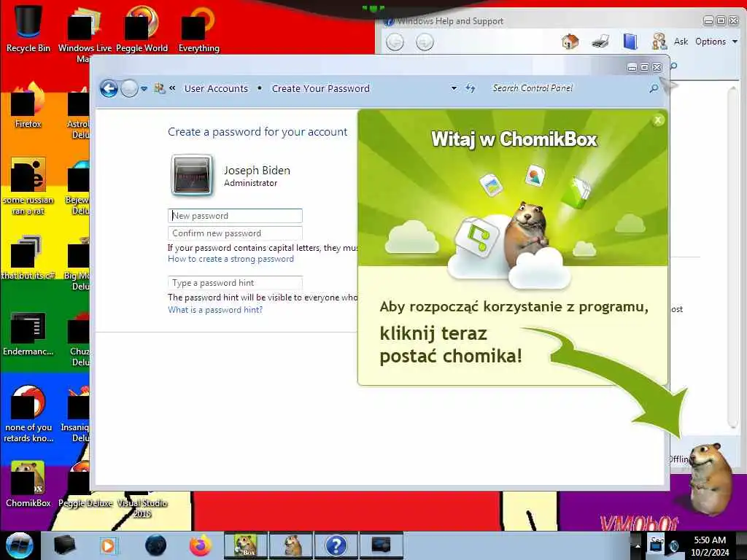Click into the New password field
Image resolution: width=747 pixels, height=560 pixels.
coord(236,216)
